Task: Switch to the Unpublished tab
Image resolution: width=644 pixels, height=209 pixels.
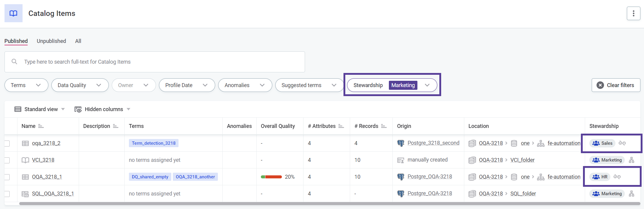Action: [51, 41]
